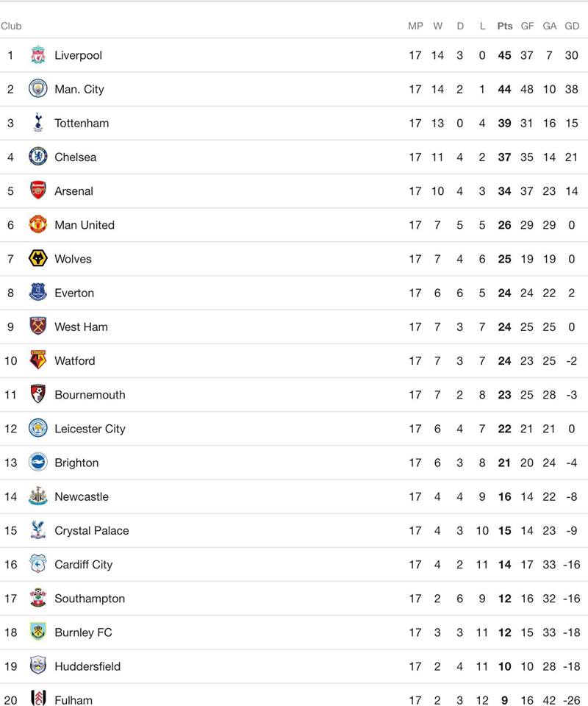The image size is (588, 706).
Task: Click the Pts column header
Action: [505, 26]
